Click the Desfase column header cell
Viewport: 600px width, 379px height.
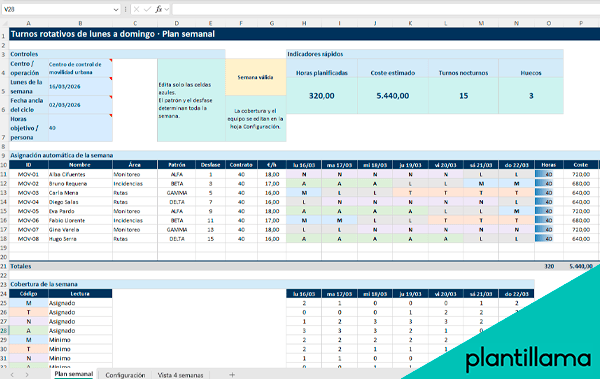point(210,165)
